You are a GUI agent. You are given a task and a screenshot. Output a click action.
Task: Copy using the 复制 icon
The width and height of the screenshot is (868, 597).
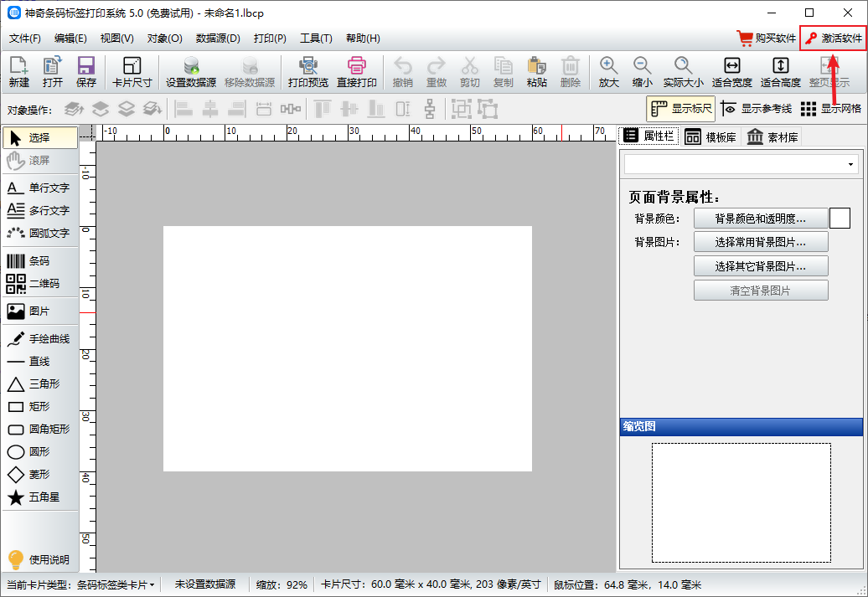[x=504, y=72]
